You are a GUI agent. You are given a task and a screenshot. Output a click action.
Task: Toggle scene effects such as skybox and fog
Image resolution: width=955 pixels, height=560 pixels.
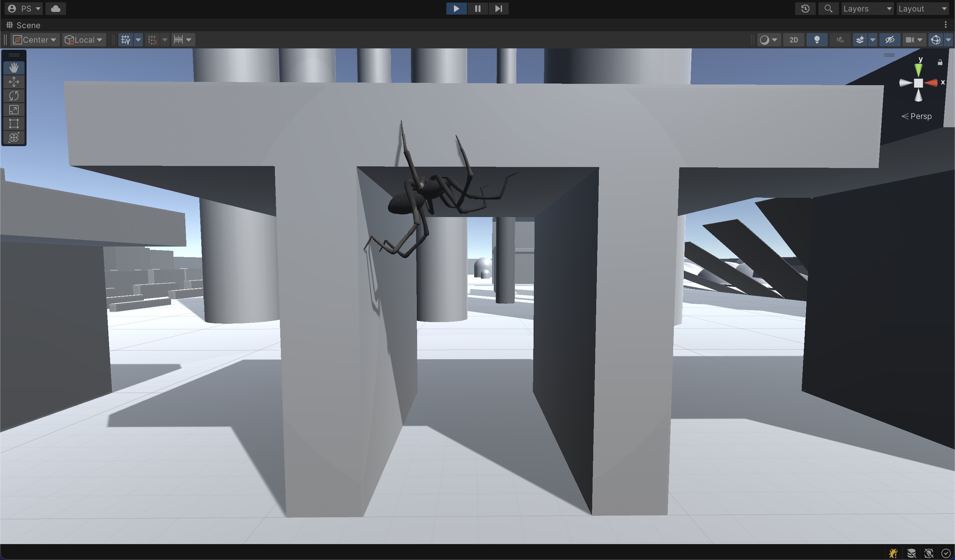pos(860,40)
